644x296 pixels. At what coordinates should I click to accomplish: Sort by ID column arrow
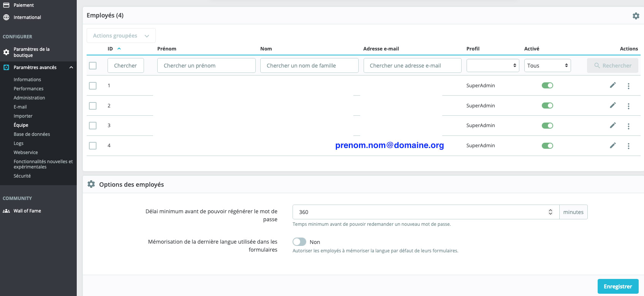click(119, 49)
